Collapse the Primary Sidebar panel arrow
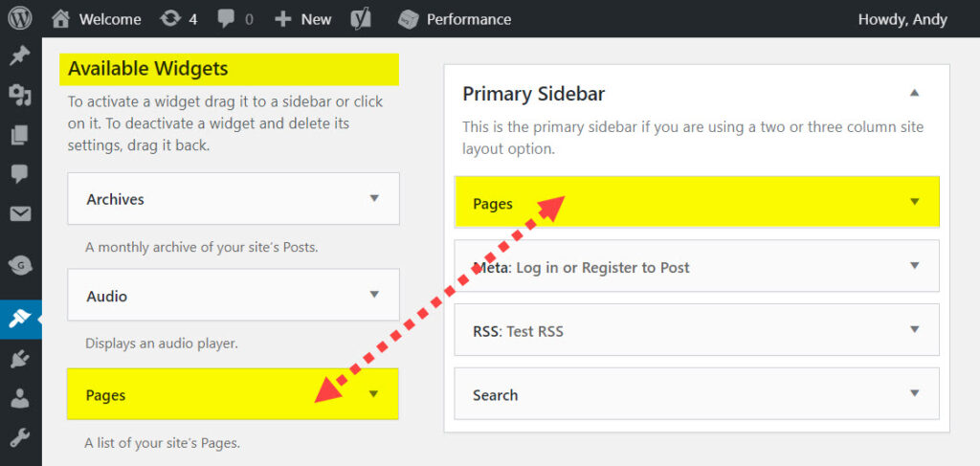Image resolution: width=980 pixels, height=466 pixels. (x=914, y=93)
